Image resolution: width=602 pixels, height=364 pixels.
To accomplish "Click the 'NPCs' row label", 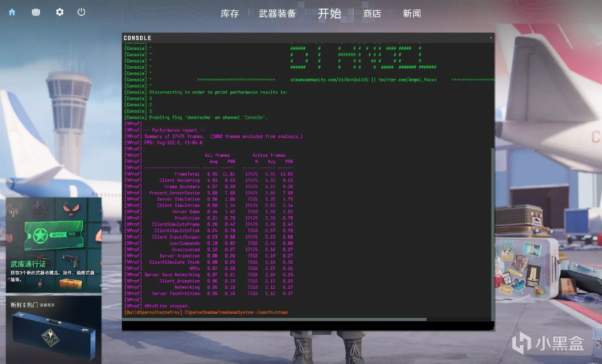I will coord(195,269).
